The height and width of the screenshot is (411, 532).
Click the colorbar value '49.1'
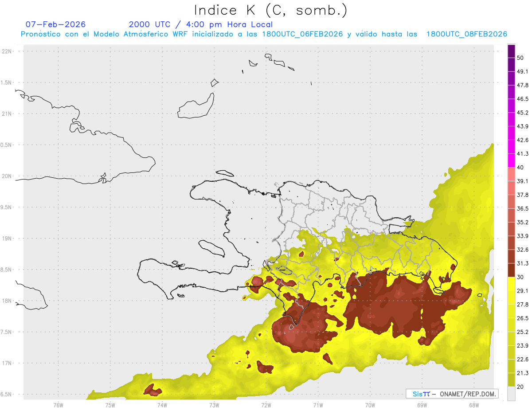point(523,71)
